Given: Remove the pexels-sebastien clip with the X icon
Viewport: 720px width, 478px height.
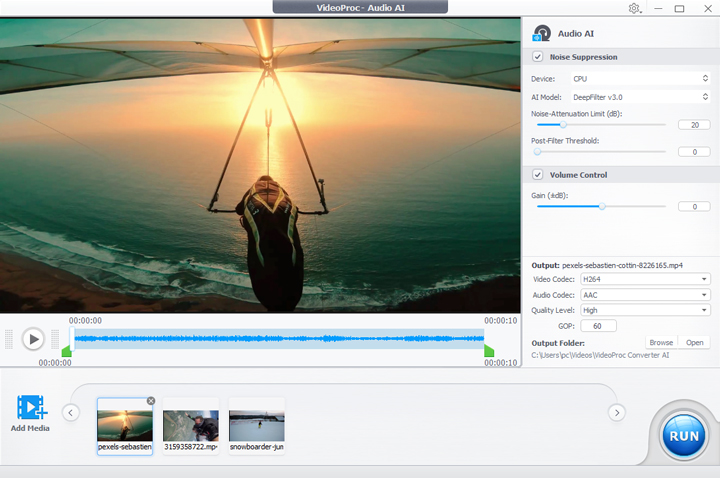Looking at the screenshot, I should click(x=151, y=401).
